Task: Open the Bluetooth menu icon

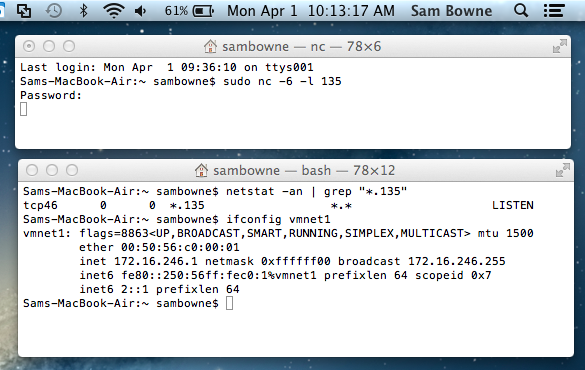Action: pos(84,10)
